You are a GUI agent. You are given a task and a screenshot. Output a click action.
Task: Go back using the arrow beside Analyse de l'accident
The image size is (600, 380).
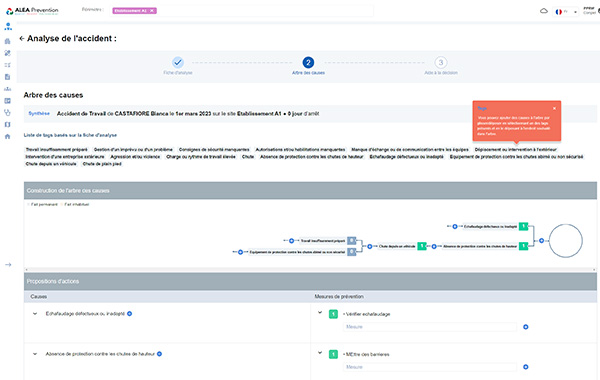pyautogui.click(x=22, y=38)
